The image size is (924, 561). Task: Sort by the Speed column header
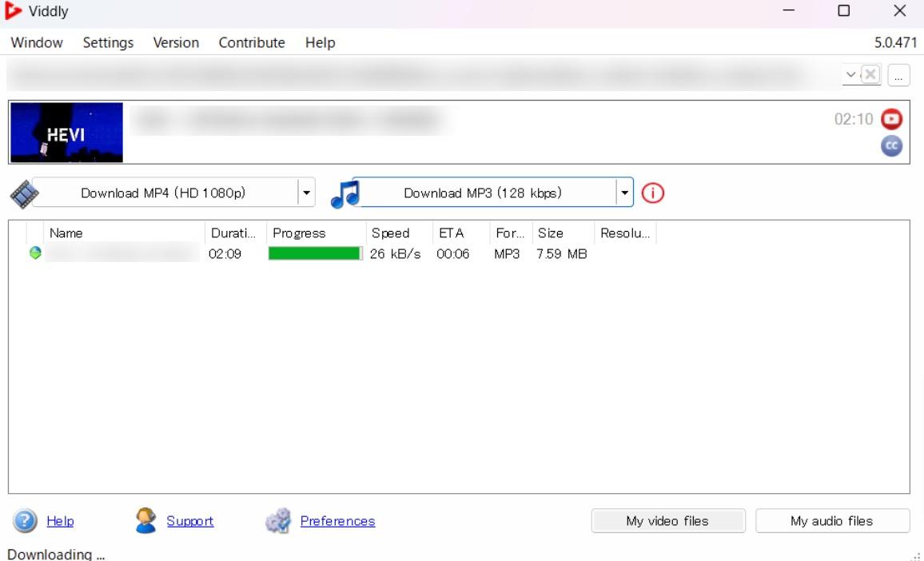[x=399, y=233]
